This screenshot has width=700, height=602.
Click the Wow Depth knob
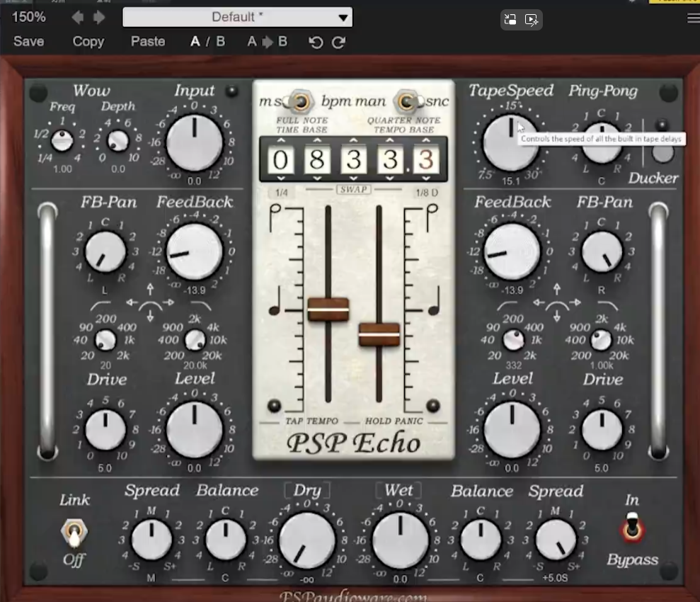coord(118,141)
